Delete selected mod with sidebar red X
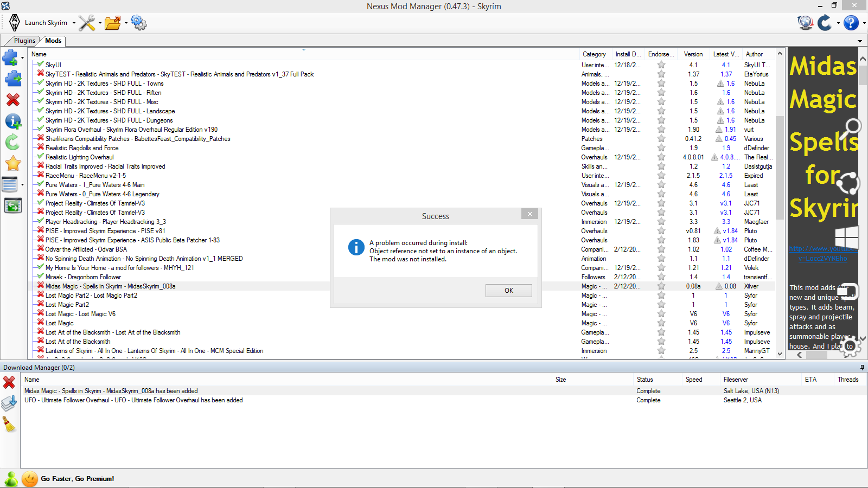The image size is (868, 488). [13, 100]
